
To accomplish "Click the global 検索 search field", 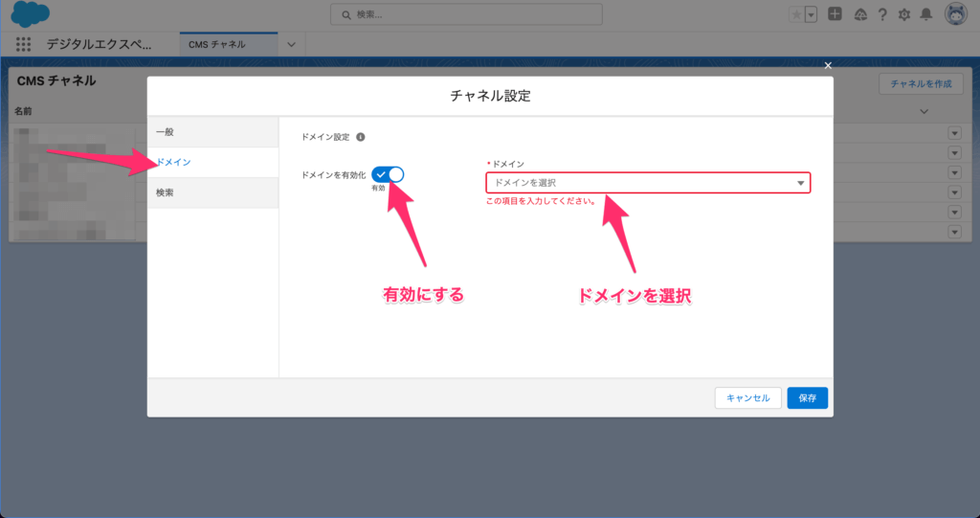I will pyautogui.click(x=466, y=14).
